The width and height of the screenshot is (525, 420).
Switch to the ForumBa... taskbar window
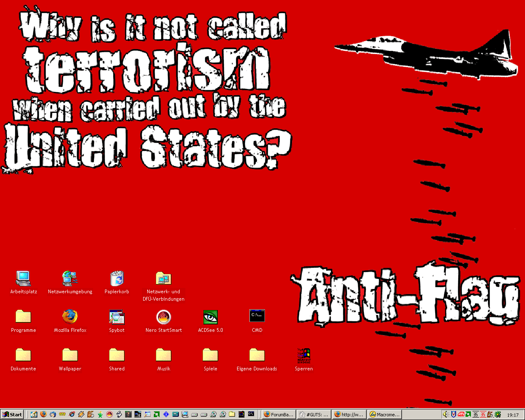279,414
